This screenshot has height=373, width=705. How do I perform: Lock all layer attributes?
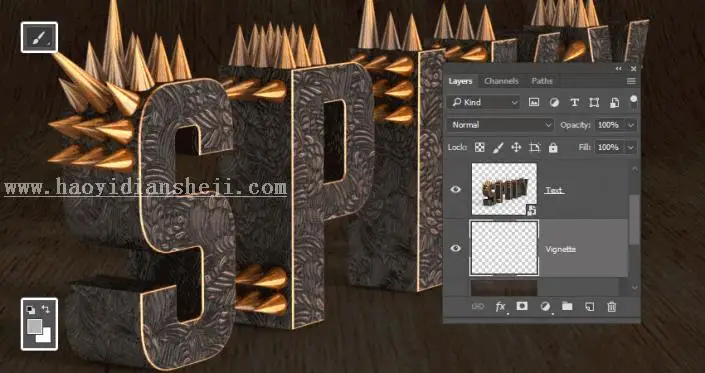553,147
